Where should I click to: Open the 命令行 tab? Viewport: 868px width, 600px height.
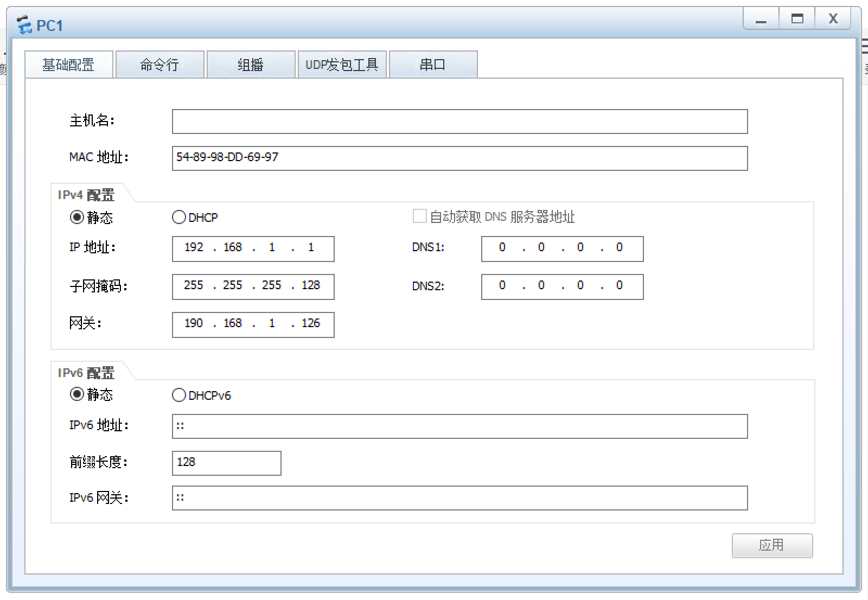(x=160, y=65)
